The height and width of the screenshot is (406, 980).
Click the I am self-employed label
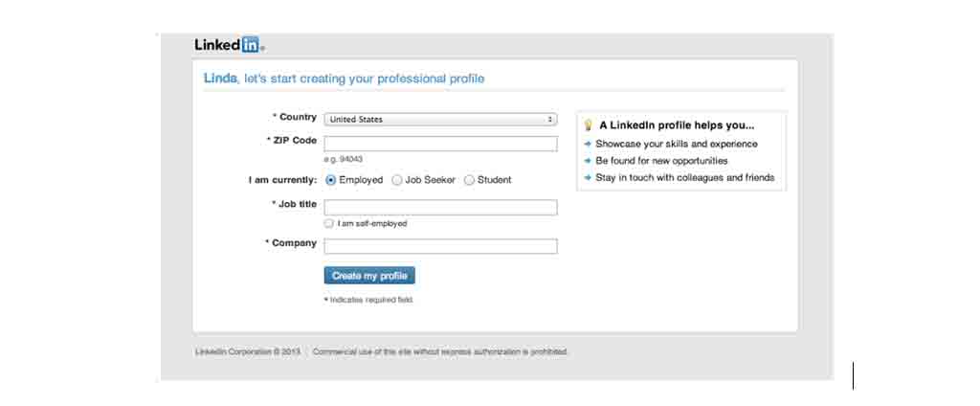[x=372, y=223]
